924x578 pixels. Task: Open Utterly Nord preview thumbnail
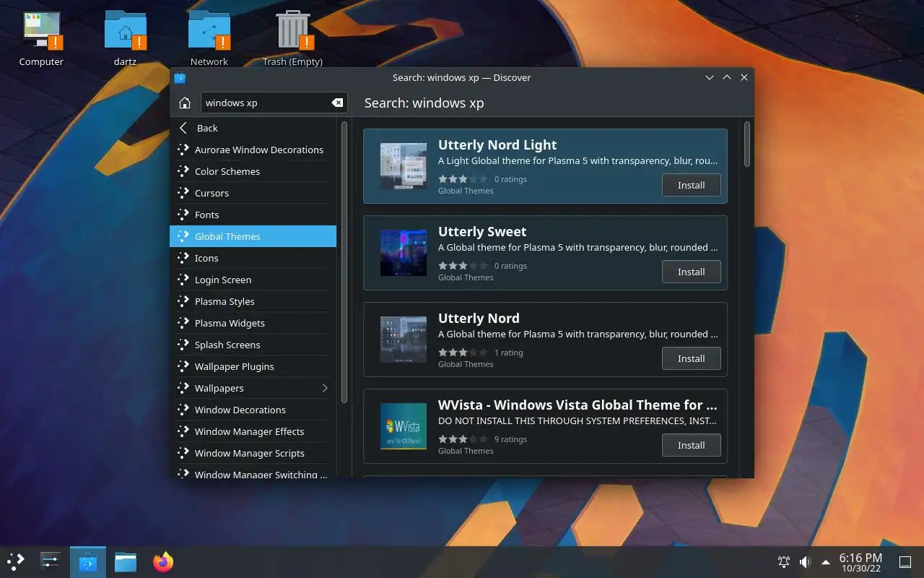pos(404,340)
